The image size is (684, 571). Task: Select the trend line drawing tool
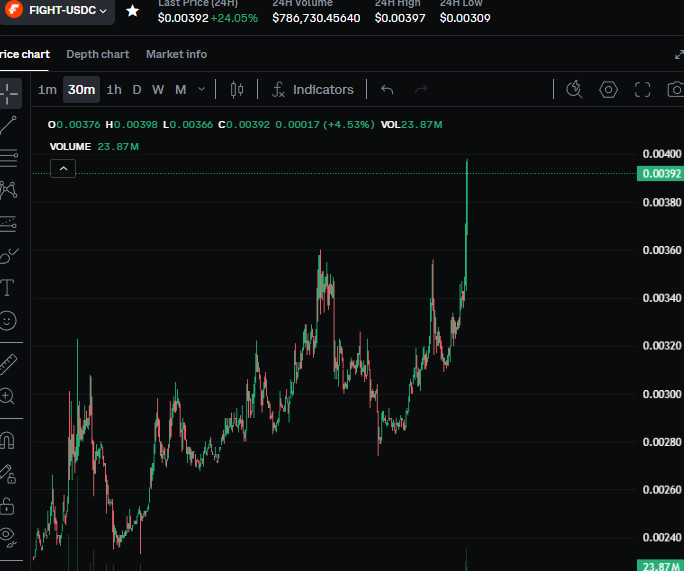8,125
